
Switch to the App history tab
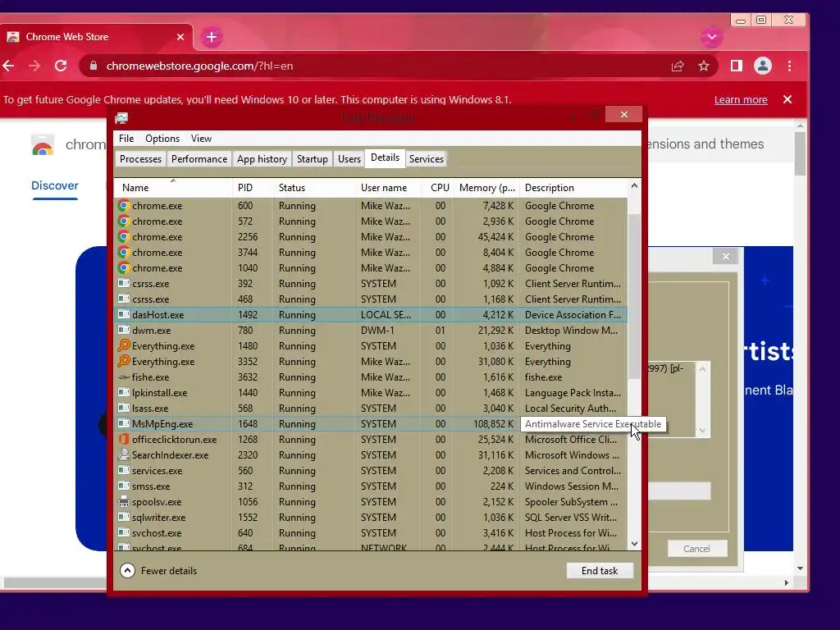pos(262,159)
